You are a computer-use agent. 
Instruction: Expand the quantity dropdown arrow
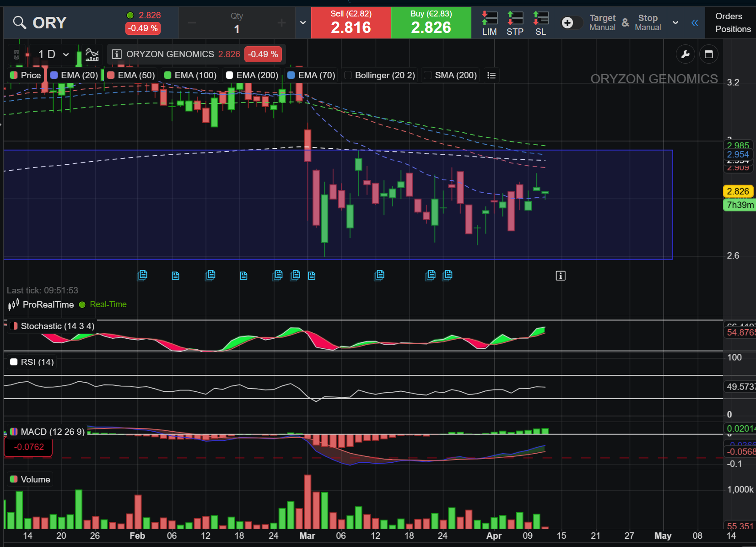[x=302, y=22]
